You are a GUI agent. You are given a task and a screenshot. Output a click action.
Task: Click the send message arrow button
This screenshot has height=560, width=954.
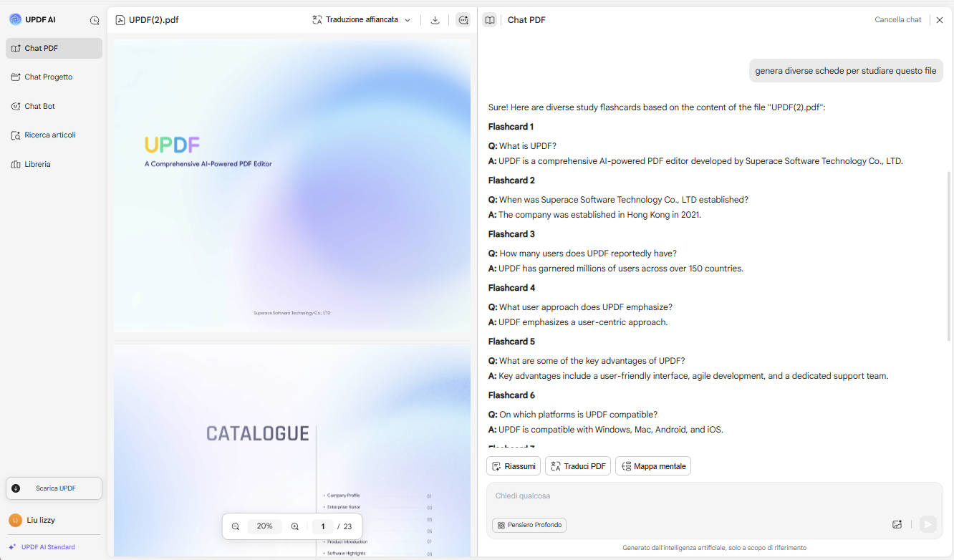click(x=927, y=524)
